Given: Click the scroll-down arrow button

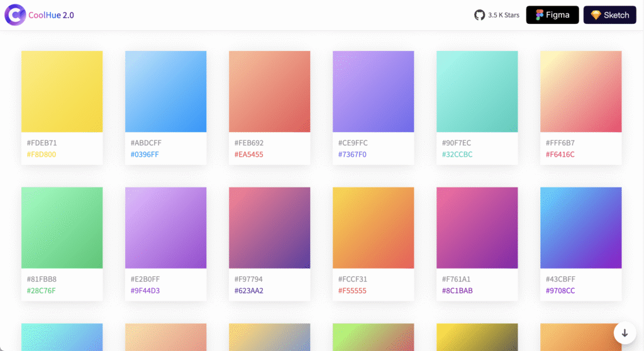Looking at the screenshot, I should tap(625, 333).
